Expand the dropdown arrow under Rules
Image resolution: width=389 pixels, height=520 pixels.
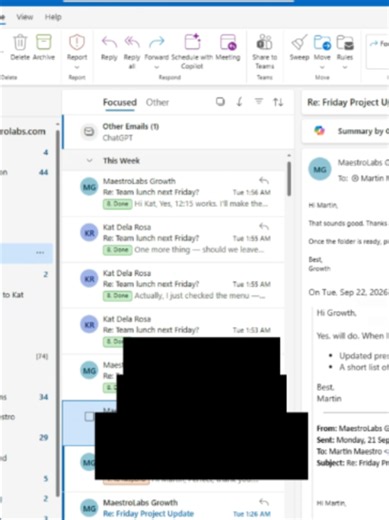[x=345, y=67]
